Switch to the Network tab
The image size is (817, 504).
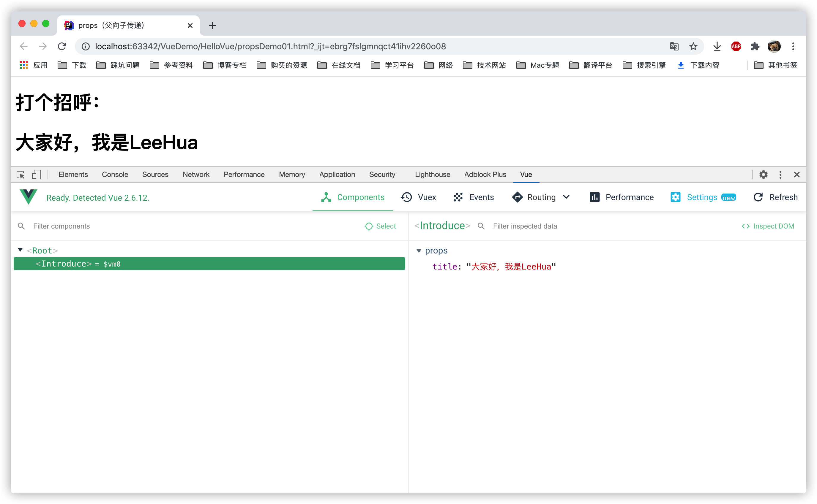(196, 175)
